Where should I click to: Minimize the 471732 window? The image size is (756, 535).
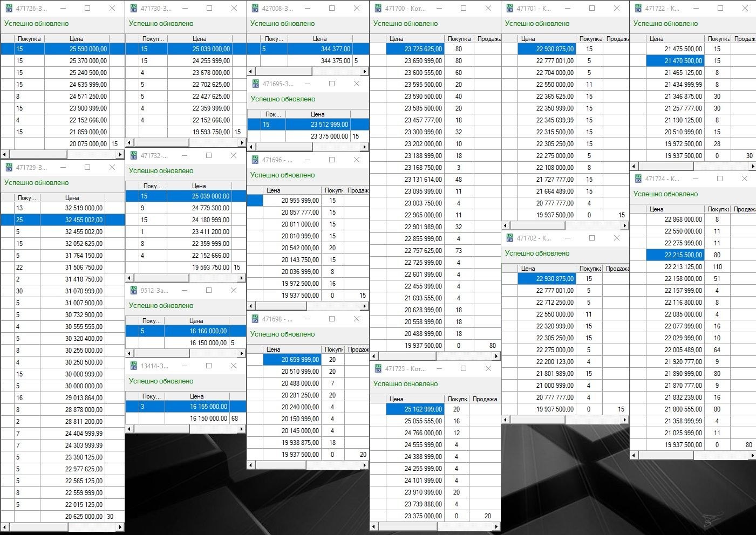184,156
